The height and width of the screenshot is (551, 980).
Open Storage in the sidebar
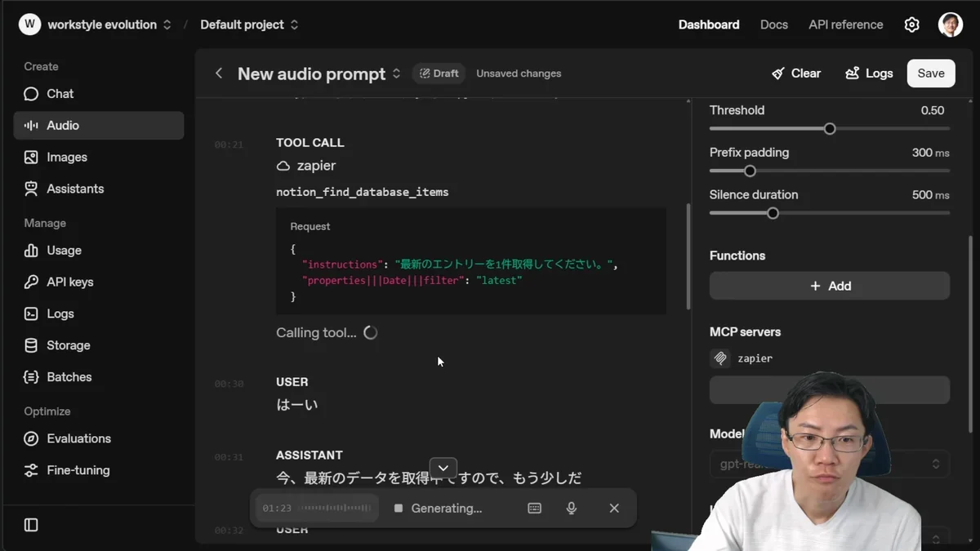(x=99, y=345)
